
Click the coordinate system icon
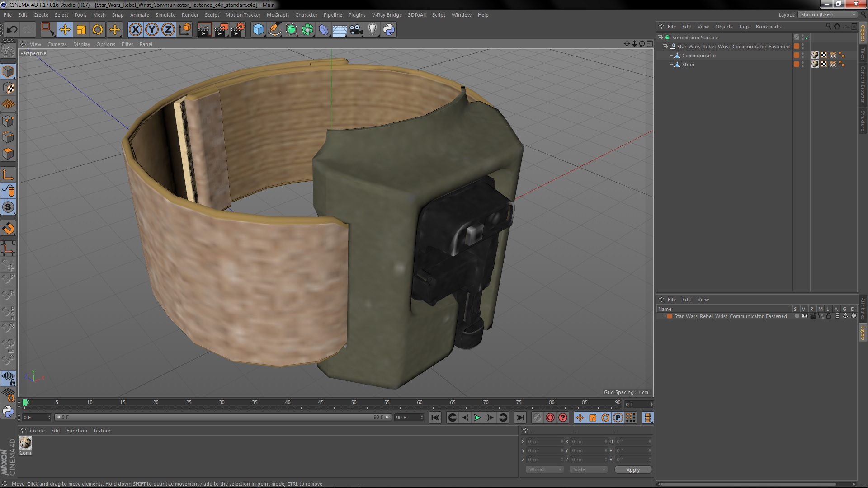[185, 30]
